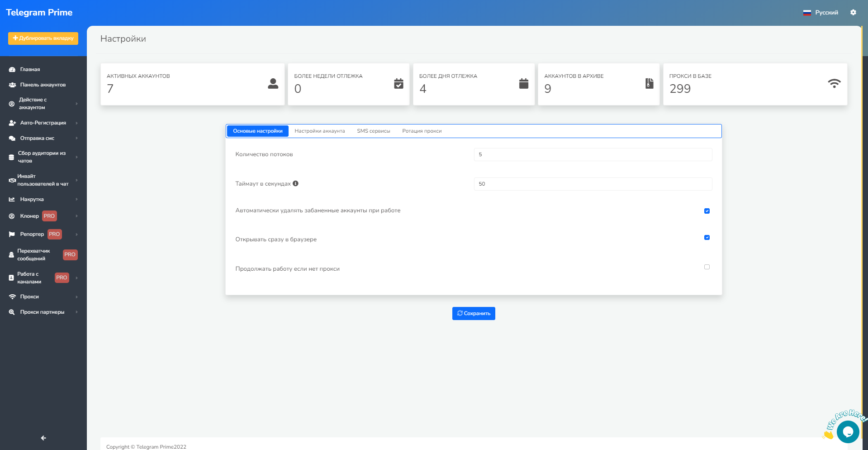Open the live chat bubble widget
Image resolution: width=868 pixels, height=450 pixels.
pyautogui.click(x=847, y=431)
